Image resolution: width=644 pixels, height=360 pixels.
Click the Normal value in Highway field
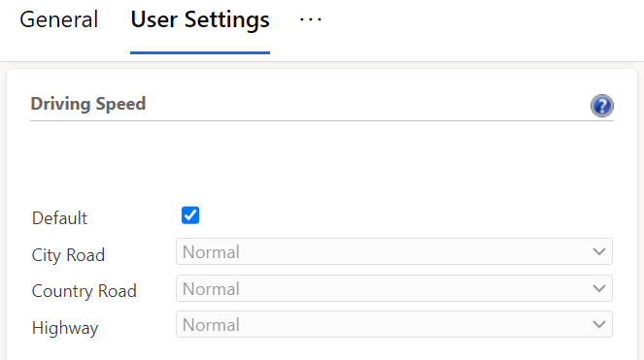click(211, 325)
